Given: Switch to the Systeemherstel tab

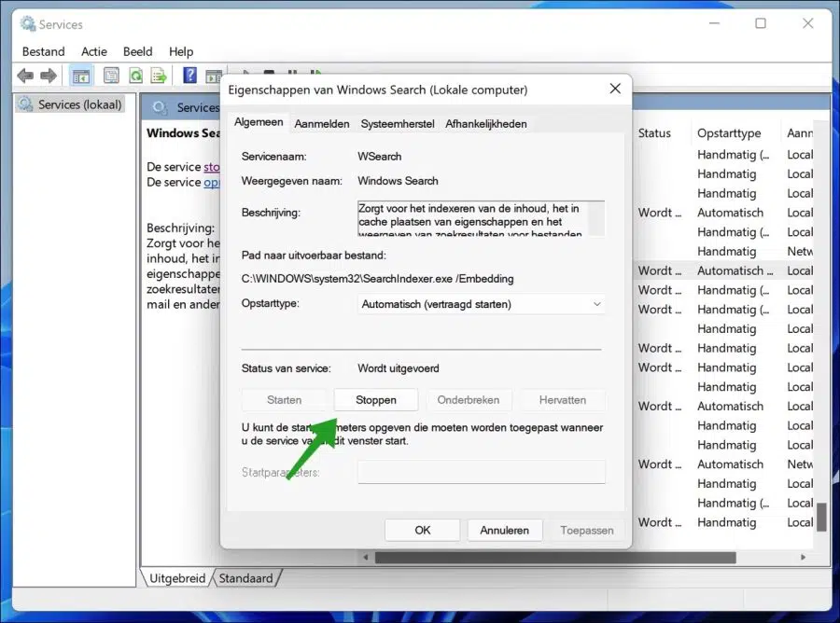Looking at the screenshot, I should pyautogui.click(x=398, y=124).
